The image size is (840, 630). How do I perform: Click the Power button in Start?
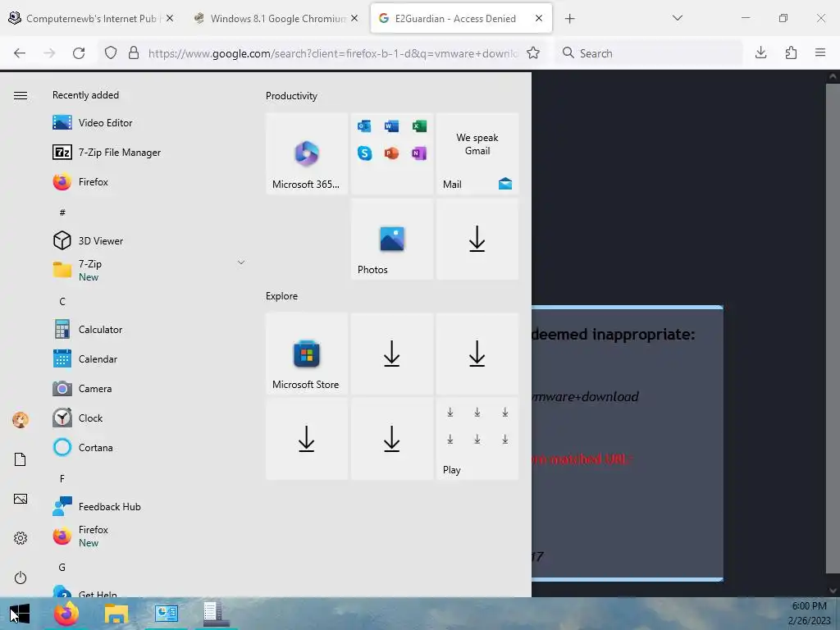21,577
